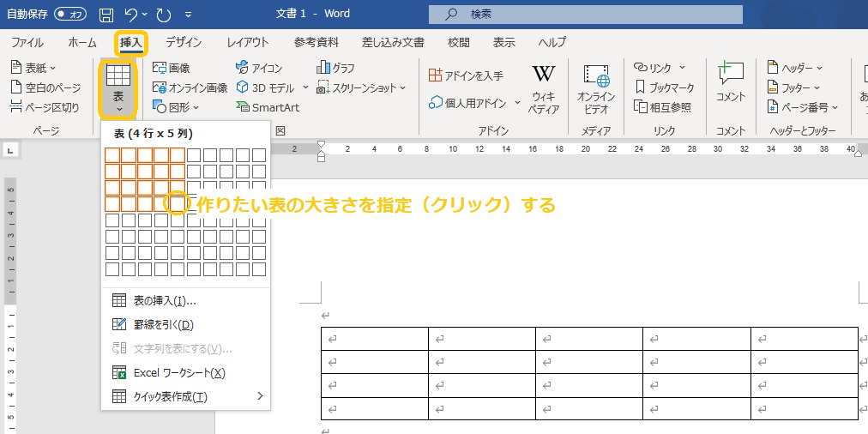Choose 表の挿入 menu entry
Image resolution: width=868 pixels, height=434 pixels.
(x=165, y=301)
